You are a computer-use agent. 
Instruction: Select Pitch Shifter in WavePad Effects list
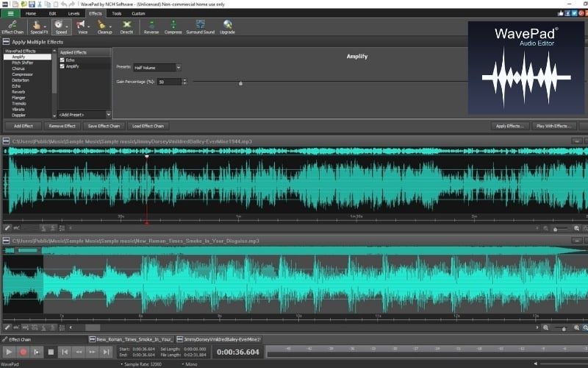tap(23, 63)
